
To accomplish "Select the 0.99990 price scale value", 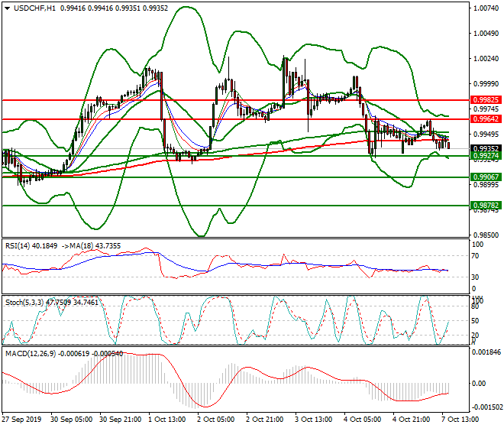I will [486, 83].
